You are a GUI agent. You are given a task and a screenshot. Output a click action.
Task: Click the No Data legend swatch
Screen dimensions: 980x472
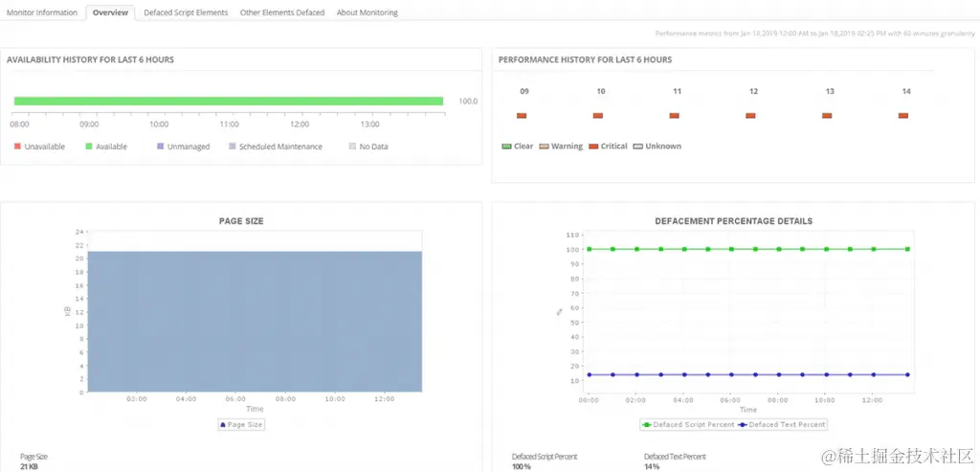coord(352,146)
